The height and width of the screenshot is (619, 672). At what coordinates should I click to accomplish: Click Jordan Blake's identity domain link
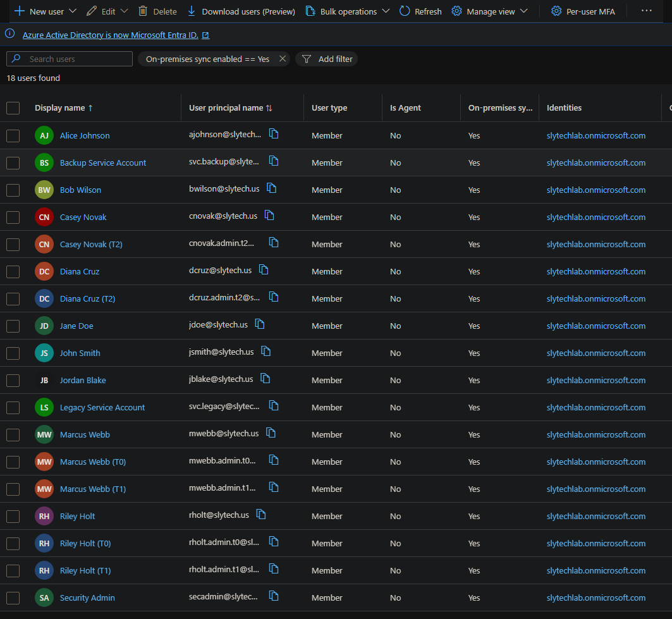(596, 380)
